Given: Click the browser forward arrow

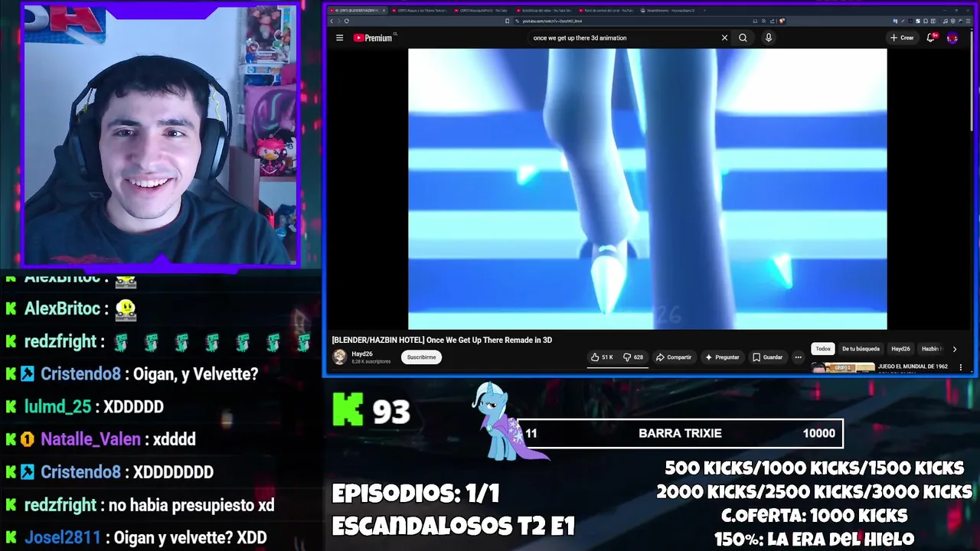Looking at the screenshot, I should click(x=339, y=21).
